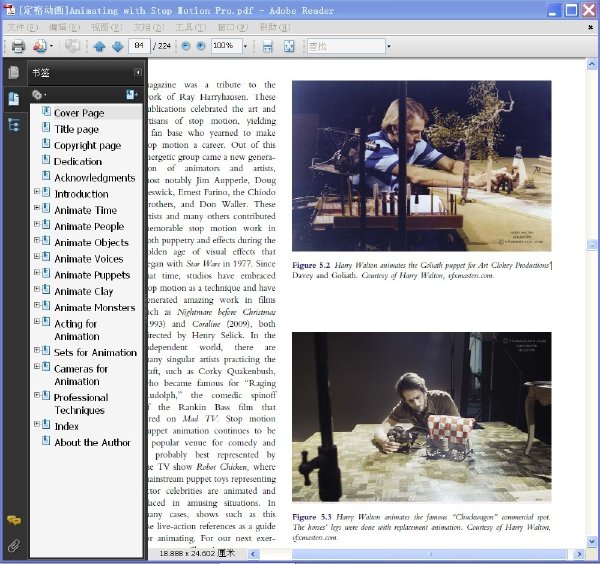Open the Document (文档) menu

point(148,27)
